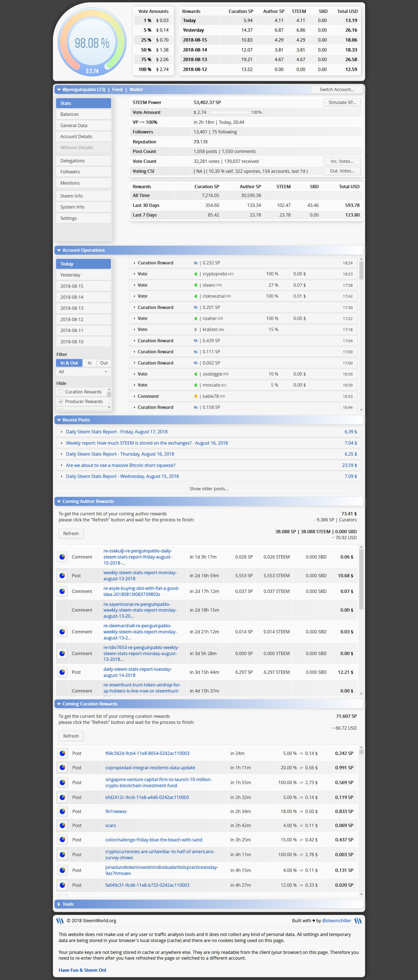Open pie chart for re-deemarshall comment reward

click(x=62, y=631)
